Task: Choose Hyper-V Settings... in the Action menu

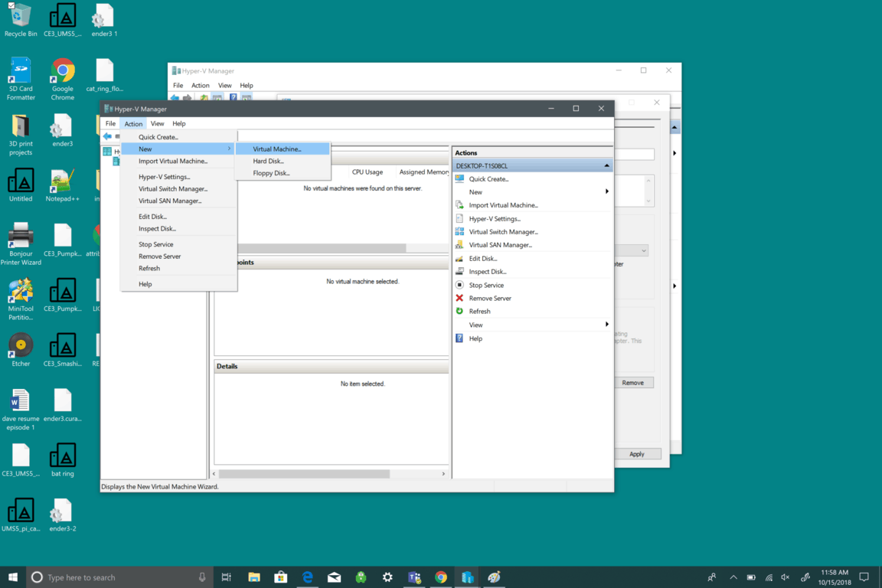Action: point(164,177)
